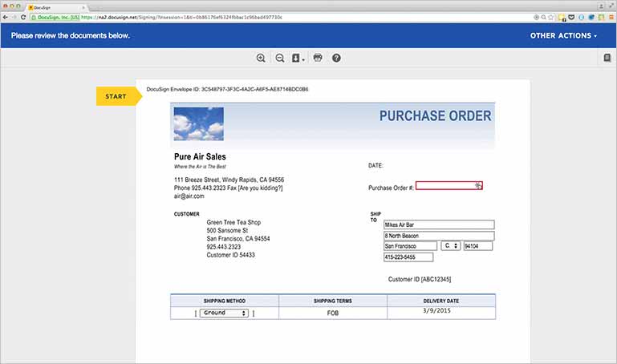This screenshot has height=364, width=617.
Task: Open the document pages panel icon
Action: point(607,58)
